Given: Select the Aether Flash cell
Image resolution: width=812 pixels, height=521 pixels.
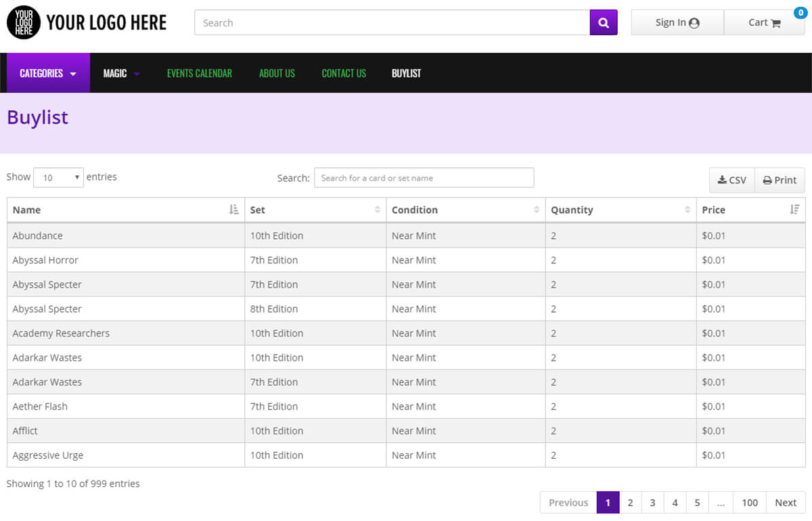Looking at the screenshot, I should [126, 406].
